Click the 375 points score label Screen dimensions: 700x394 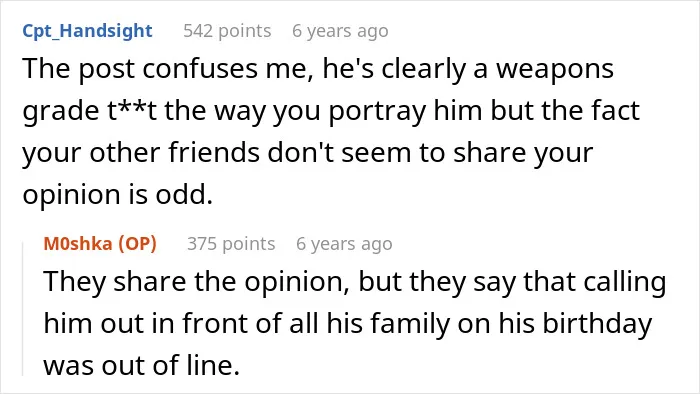coord(231,244)
